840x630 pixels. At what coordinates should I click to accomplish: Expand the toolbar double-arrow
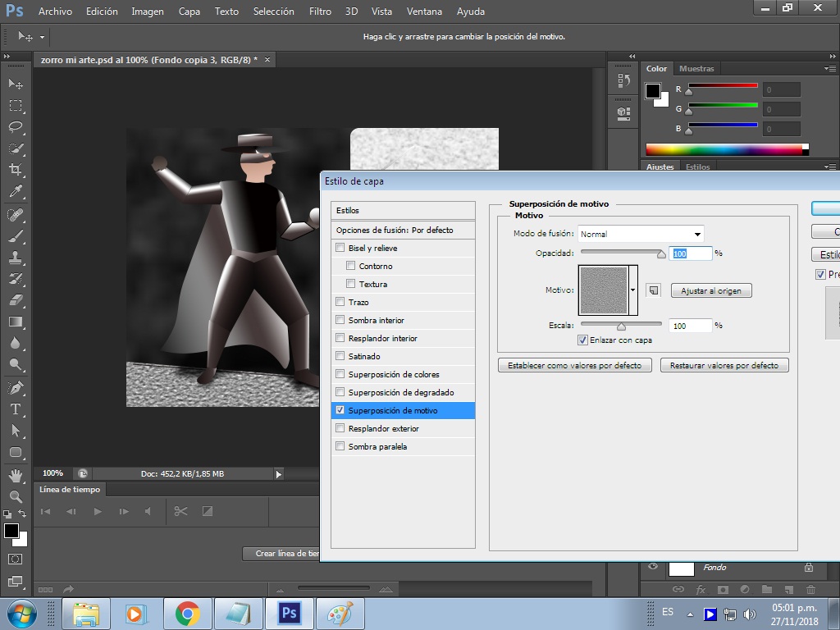[7, 57]
